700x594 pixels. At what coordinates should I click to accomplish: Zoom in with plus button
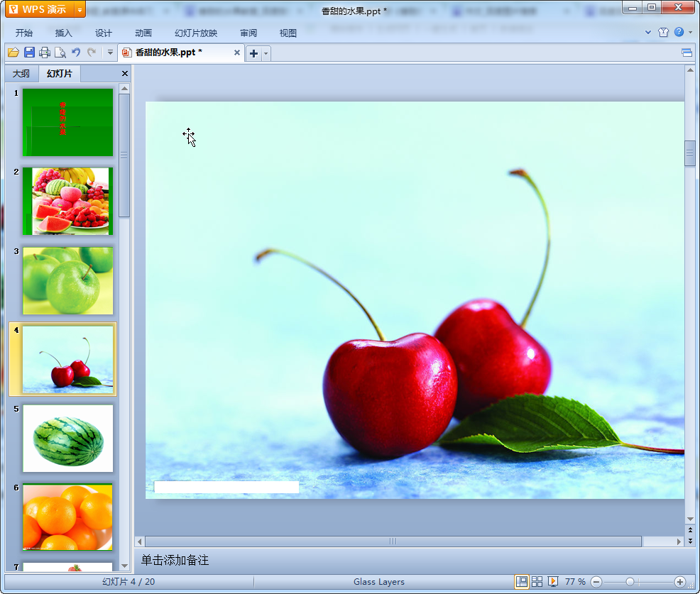(679, 582)
